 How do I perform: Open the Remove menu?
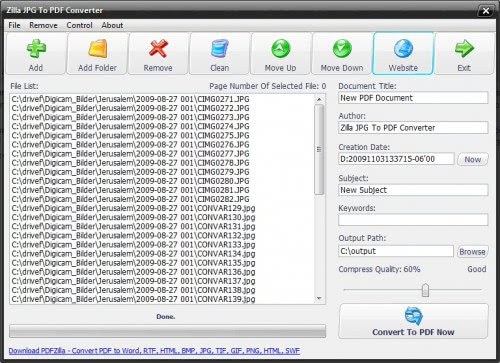[x=43, y=25]
